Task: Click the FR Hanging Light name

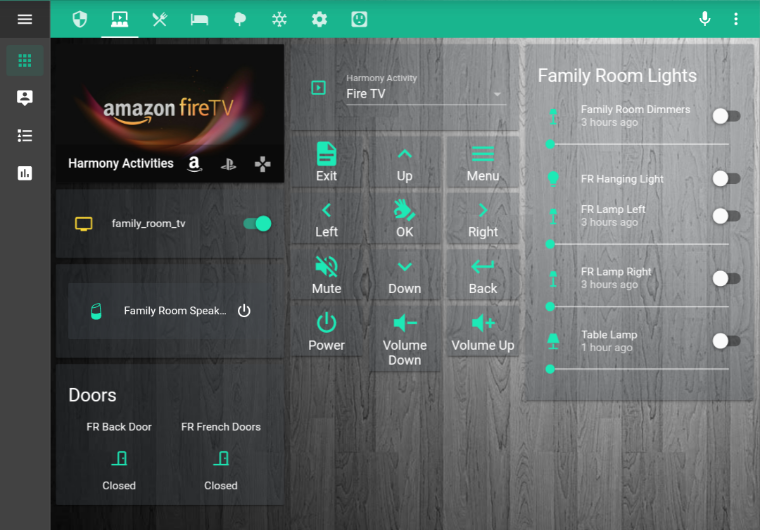Action: (x=622, y=179)
